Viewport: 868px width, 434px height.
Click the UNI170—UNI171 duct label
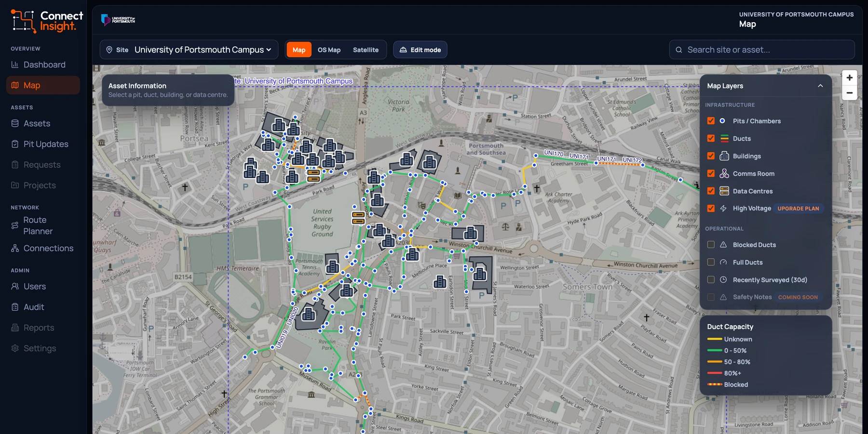(566, 155)
